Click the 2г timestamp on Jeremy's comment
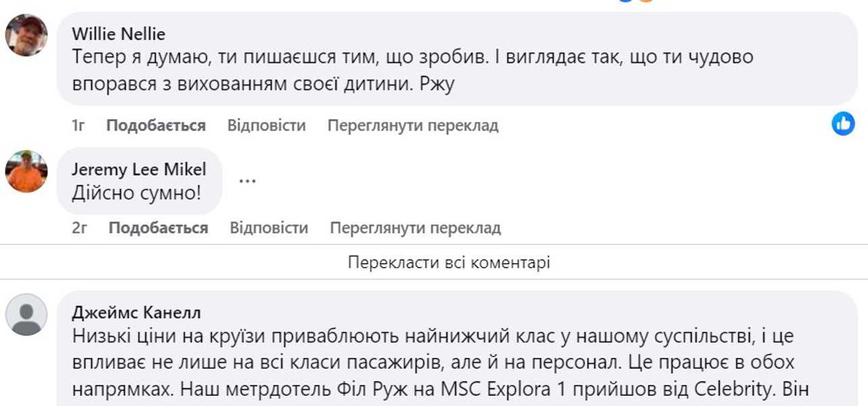Screen dimensions: 868x406 80,228
